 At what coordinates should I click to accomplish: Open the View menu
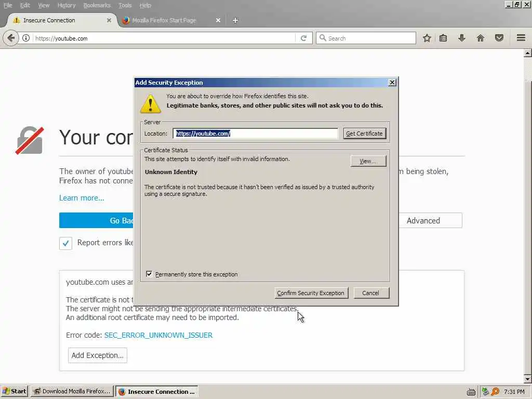coord(44,5)
